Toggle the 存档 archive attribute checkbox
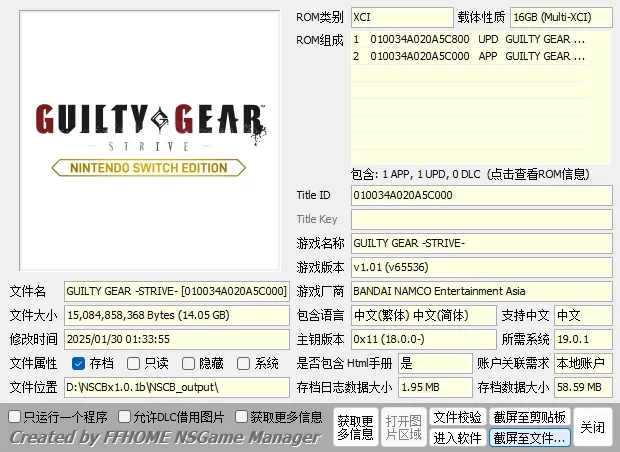 pos(79,363)
